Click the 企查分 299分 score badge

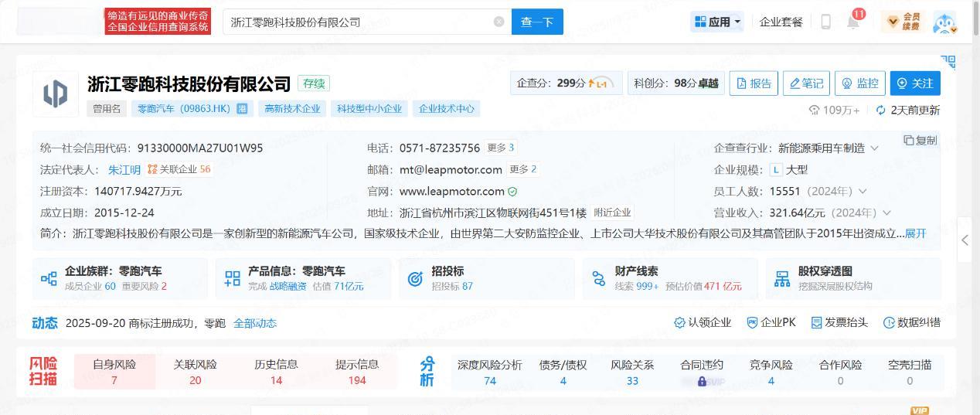tap(566, 83)
